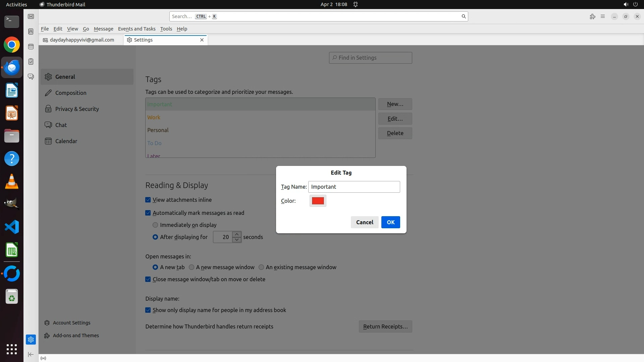Open the Message menu
The width and height of the screenshot is (644, 362).
pyautogui.click(x=103, y=29)
